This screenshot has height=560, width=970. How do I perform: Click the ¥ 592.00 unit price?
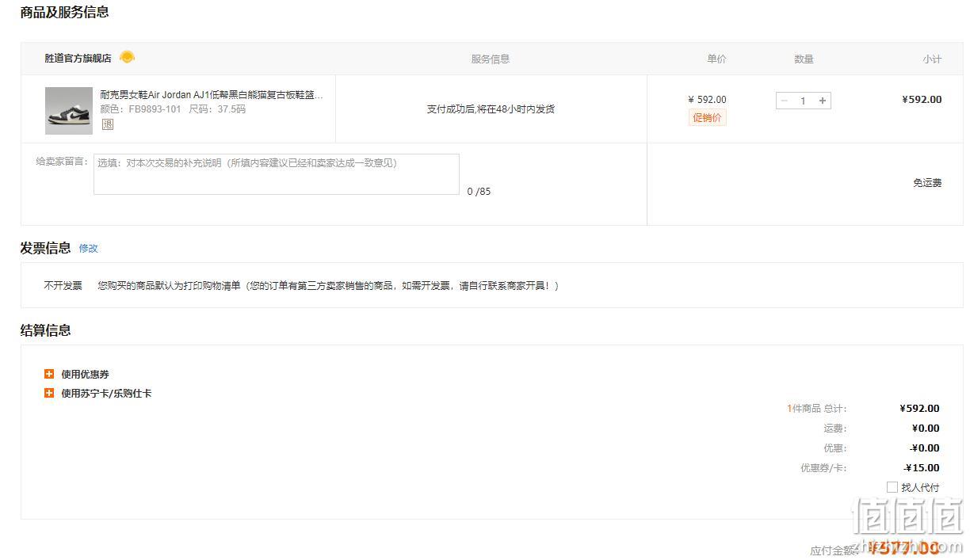tap(707, 100)
